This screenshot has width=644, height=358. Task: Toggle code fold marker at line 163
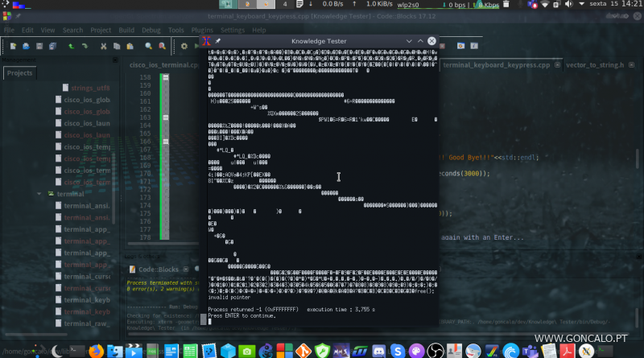[x=166, y=117]
